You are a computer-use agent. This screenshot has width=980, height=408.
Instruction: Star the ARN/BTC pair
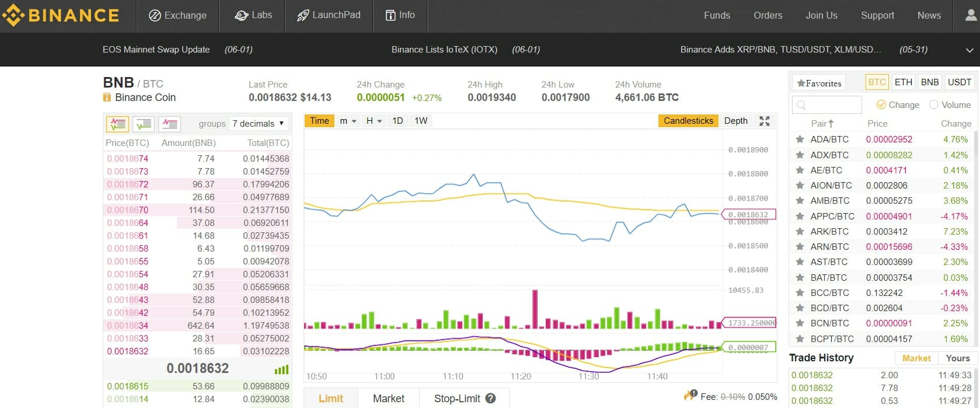coord(800,246)
